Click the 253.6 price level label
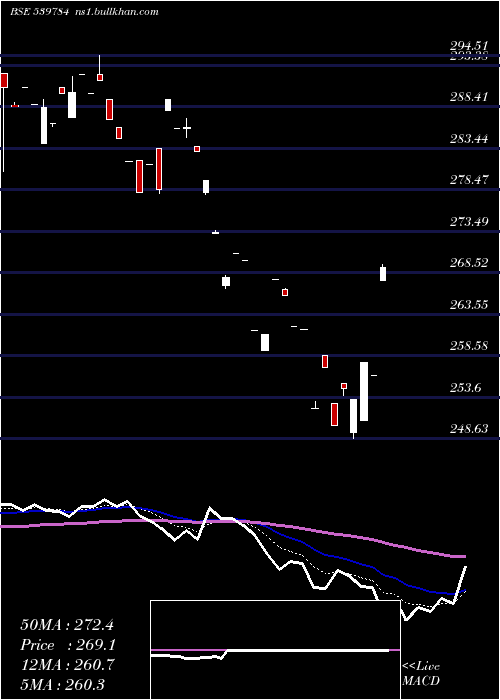The width and height of the screenshot is (500, 700). click(x=466, y=388)
